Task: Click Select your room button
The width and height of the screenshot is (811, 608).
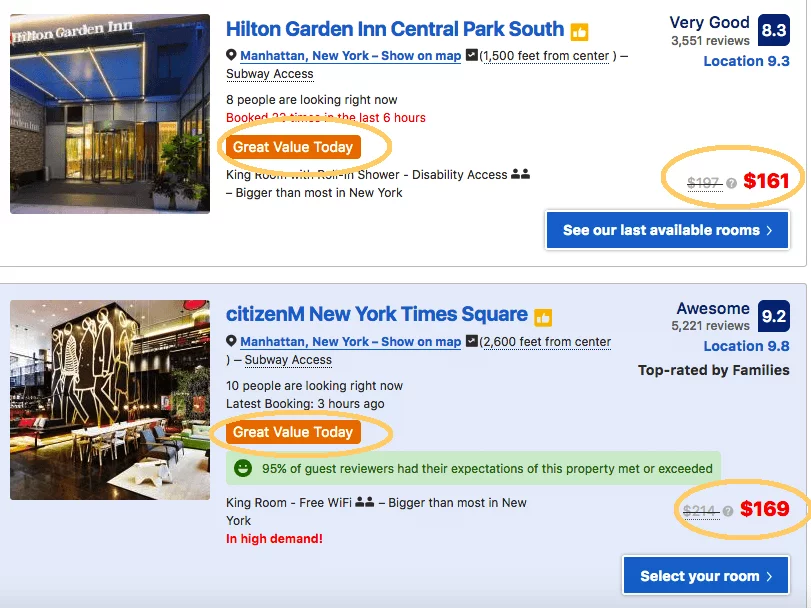Action: [706, 575]
